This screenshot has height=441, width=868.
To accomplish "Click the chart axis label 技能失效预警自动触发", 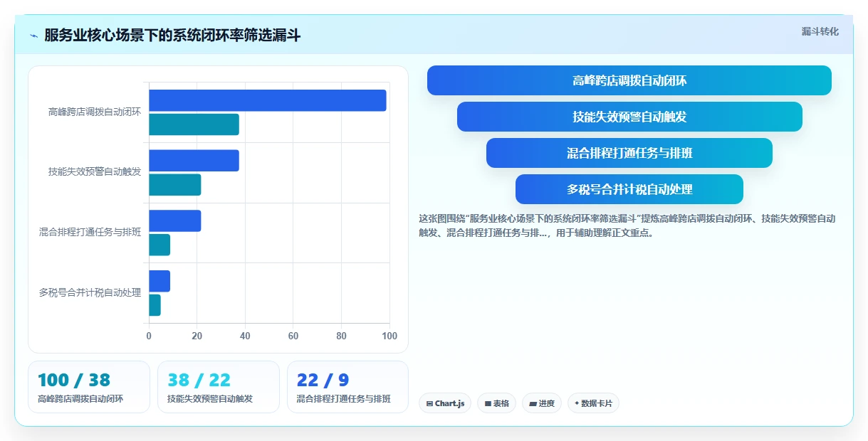I will pos(95,172).
